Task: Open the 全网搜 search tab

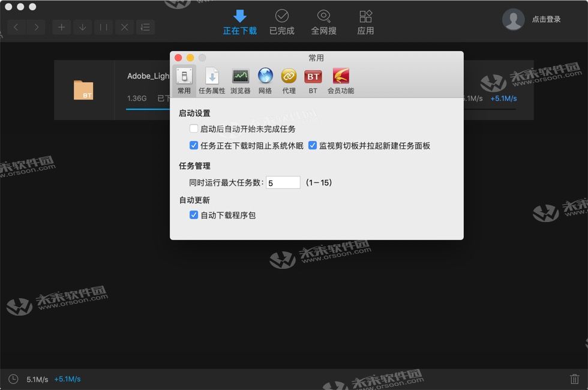Action: click(323, 23)
